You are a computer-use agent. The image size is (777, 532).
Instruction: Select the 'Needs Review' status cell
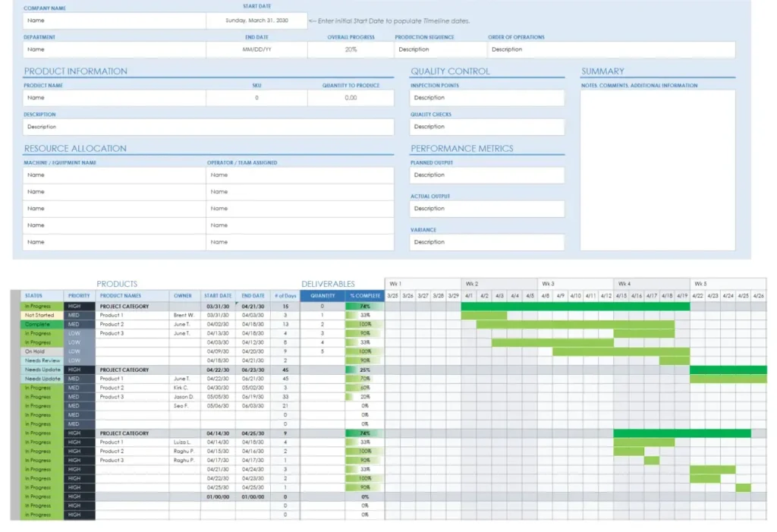(x=42, y=360)
